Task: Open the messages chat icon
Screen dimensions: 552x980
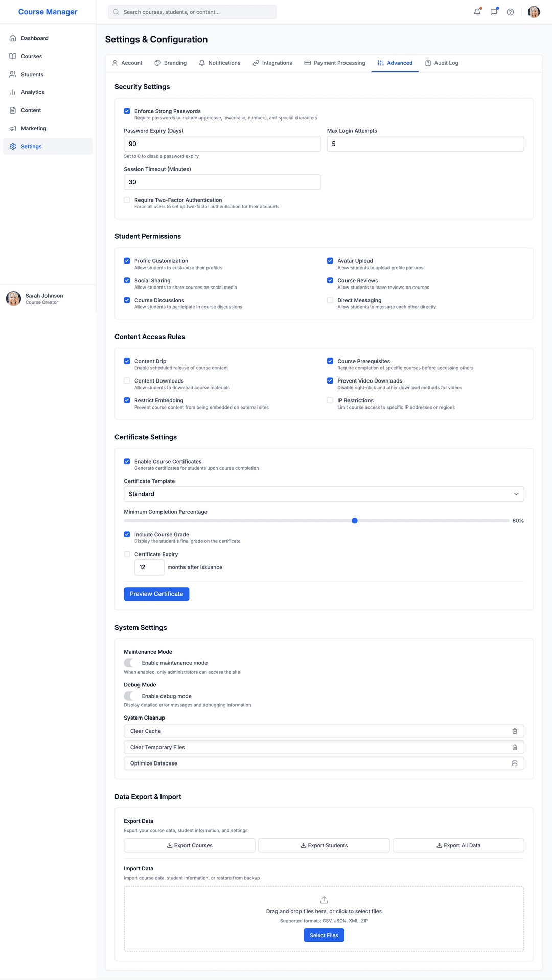Action: click(494, 12)
